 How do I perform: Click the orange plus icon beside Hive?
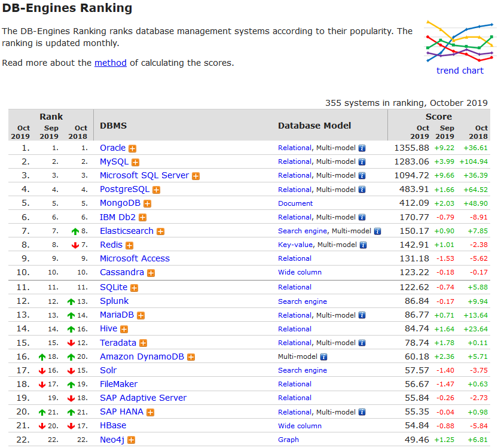click(124, 329)
